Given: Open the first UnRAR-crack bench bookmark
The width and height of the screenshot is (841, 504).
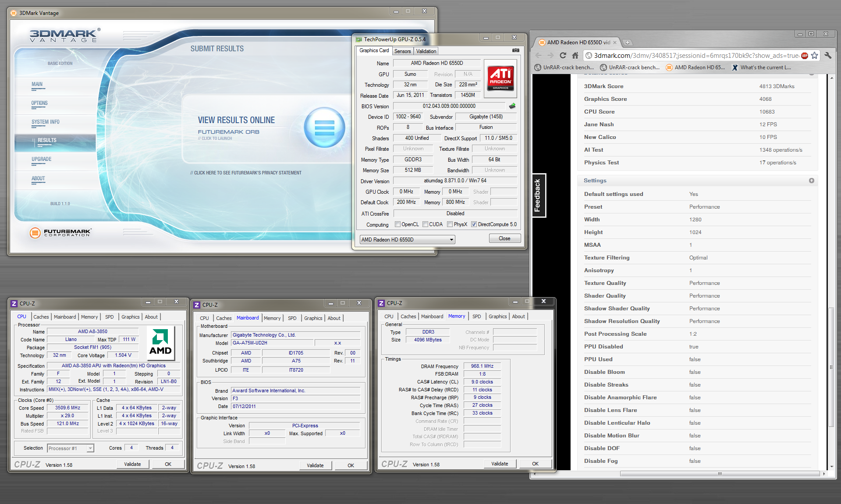Looking at the screenshot, I should (x=564, y=67).
